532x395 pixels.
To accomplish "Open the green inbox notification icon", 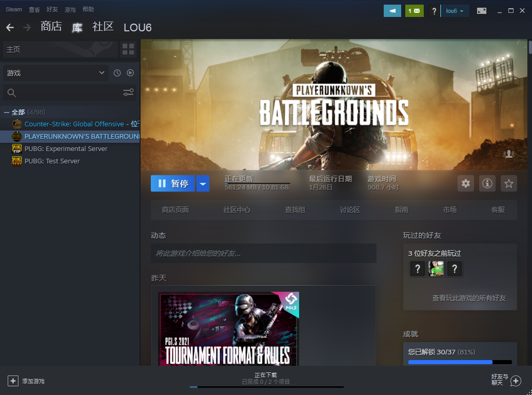I will pyautogui.click(x=414, y=11).
